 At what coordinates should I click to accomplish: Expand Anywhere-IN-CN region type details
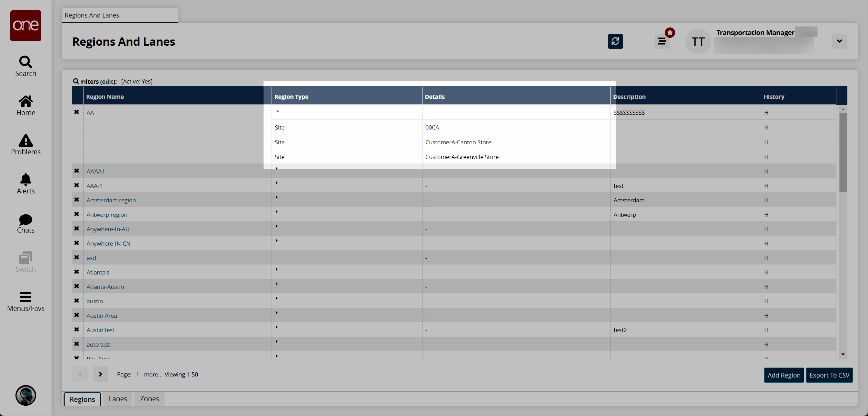click(x=276, y=240)
